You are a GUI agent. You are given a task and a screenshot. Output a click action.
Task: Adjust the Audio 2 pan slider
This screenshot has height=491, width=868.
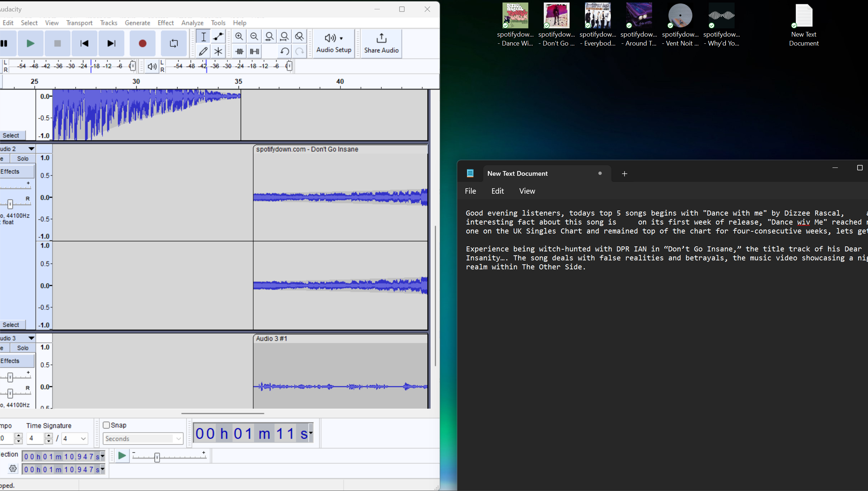pos(10,204)
